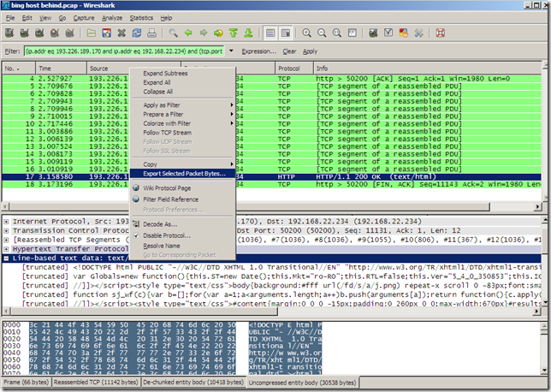
Task: Open capture options toolbar icon
Action: tap(24, 33)
